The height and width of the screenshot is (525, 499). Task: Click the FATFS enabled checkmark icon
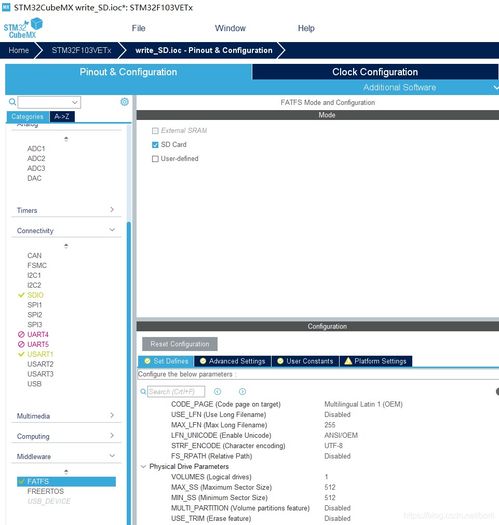[22, 481]
